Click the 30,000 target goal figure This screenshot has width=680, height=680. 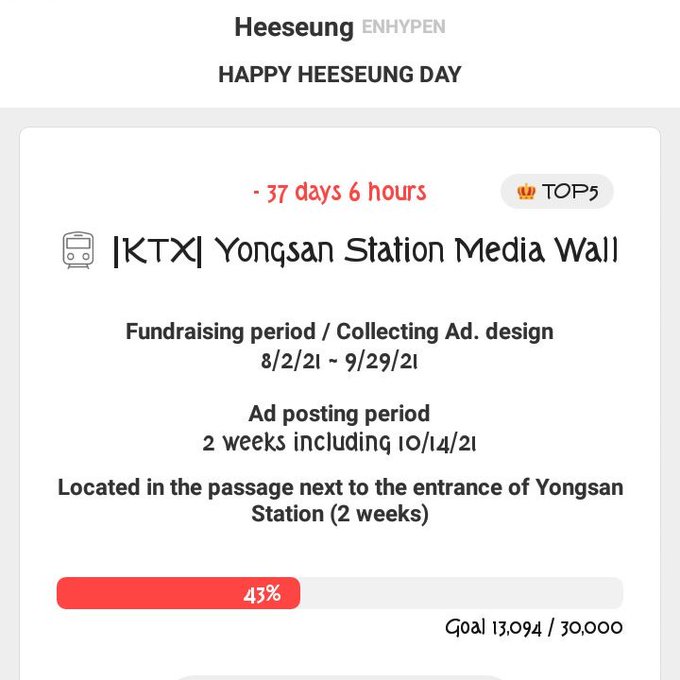592,628
